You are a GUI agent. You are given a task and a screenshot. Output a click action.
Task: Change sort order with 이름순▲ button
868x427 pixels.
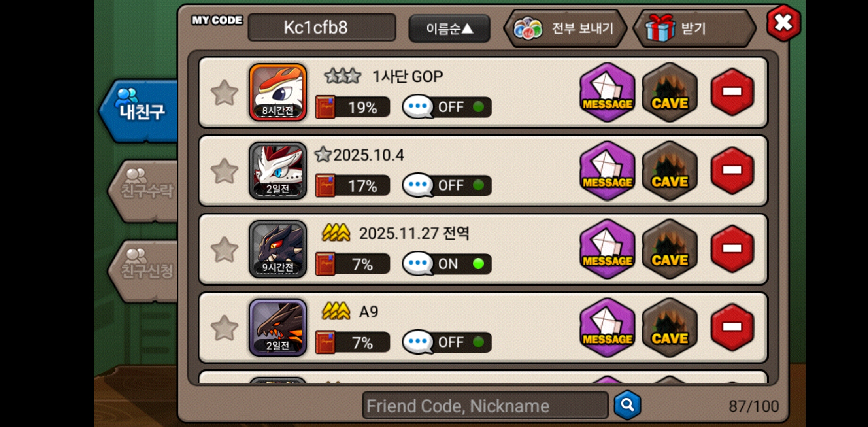coord(449,28)
